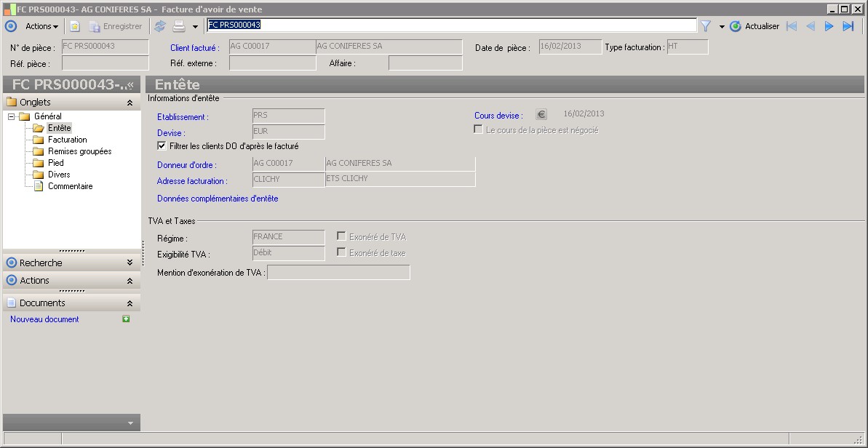
Task: Collapse the Documents section
Action: click(x=130, y=304)
